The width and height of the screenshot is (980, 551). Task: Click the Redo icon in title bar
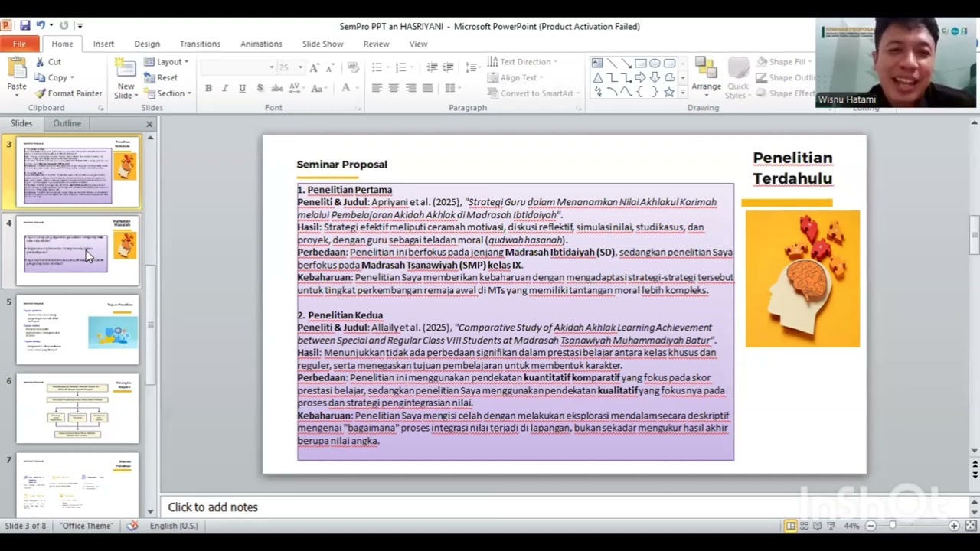[64, 25]
